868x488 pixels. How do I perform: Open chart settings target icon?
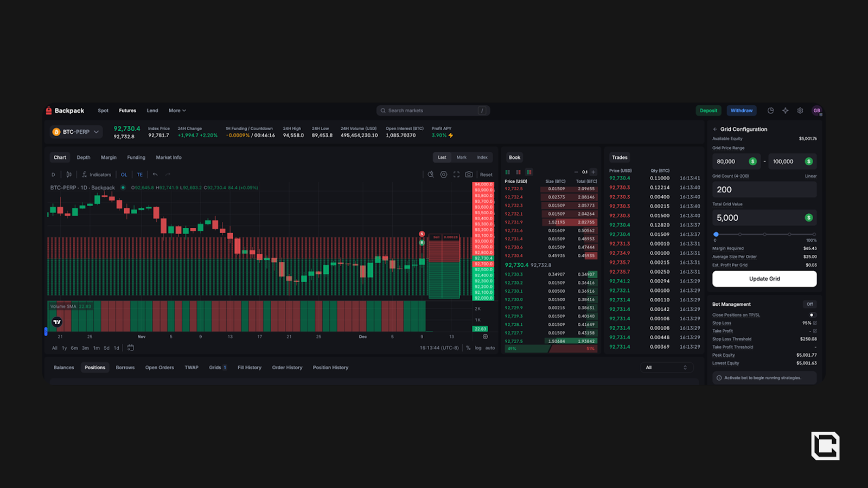tap(444, 175)
